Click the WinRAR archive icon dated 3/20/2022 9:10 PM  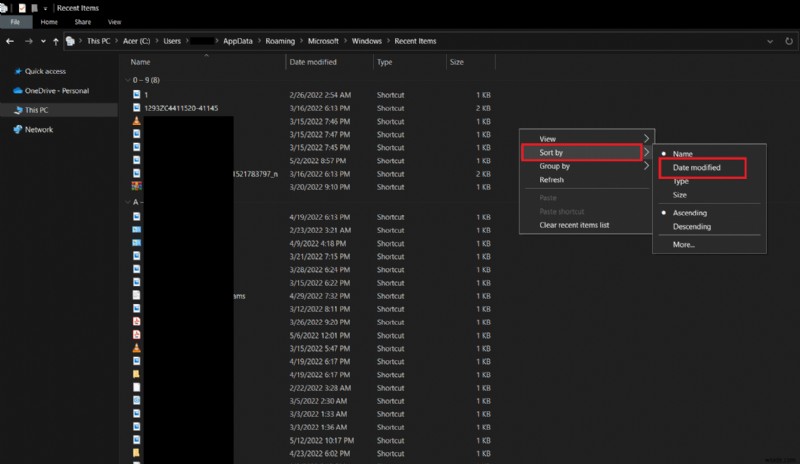[137, 187]
